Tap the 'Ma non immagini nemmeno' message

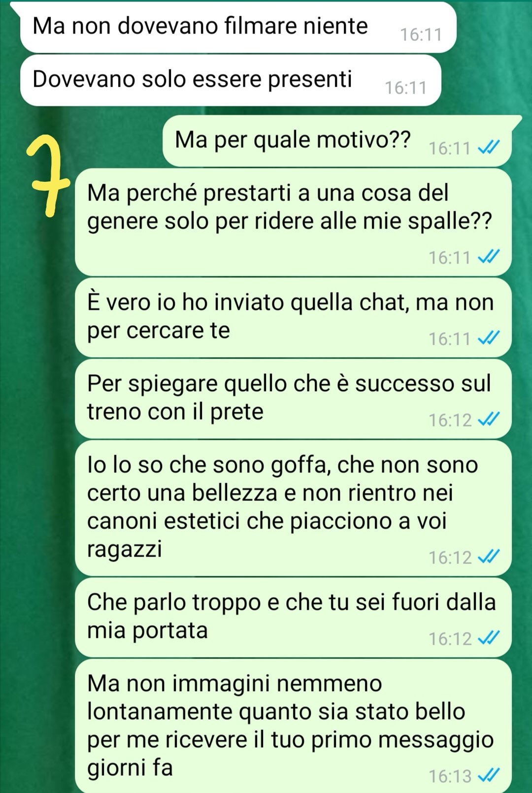click(293, 726)
